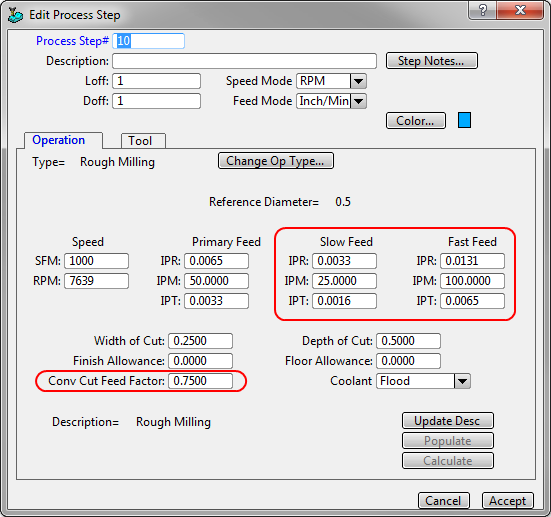Image resolution: width=551 pixels, height=517 pixels.
Task: Expand the Coolant dropdown
Action: [x=462, y=381]
